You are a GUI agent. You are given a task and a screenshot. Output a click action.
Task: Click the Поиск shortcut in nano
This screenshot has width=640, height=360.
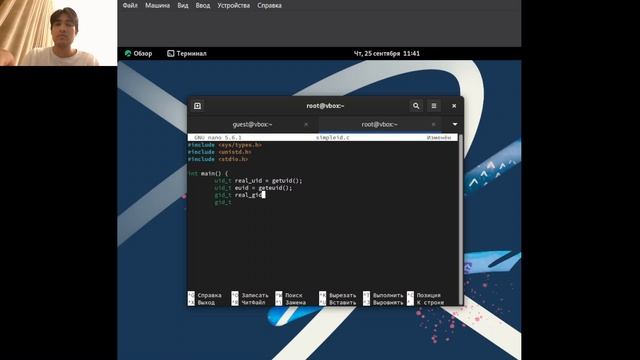289,295
